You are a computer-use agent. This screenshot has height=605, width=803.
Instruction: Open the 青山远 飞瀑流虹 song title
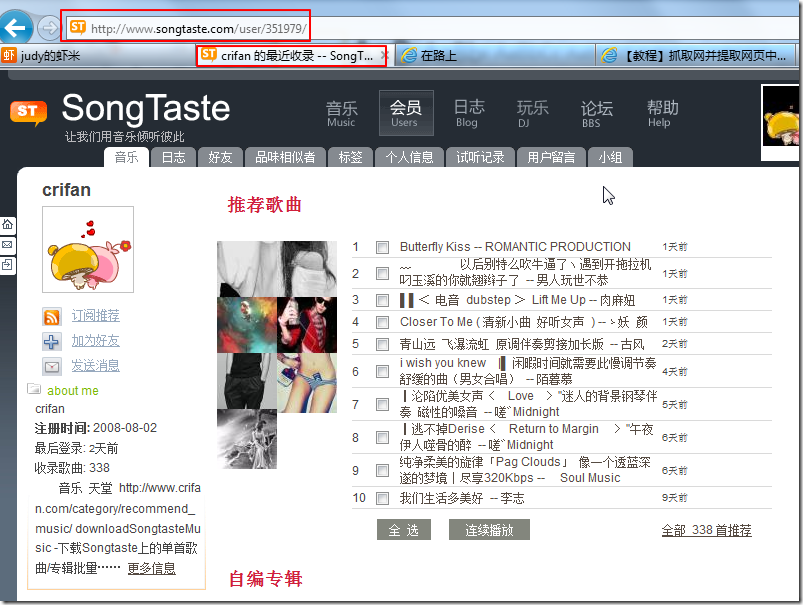pyautogui.click(x=522, y=344)
